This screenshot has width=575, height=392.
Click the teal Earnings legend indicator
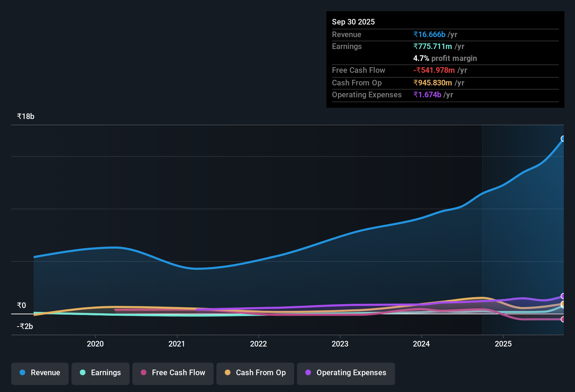(x=83, y=373)
